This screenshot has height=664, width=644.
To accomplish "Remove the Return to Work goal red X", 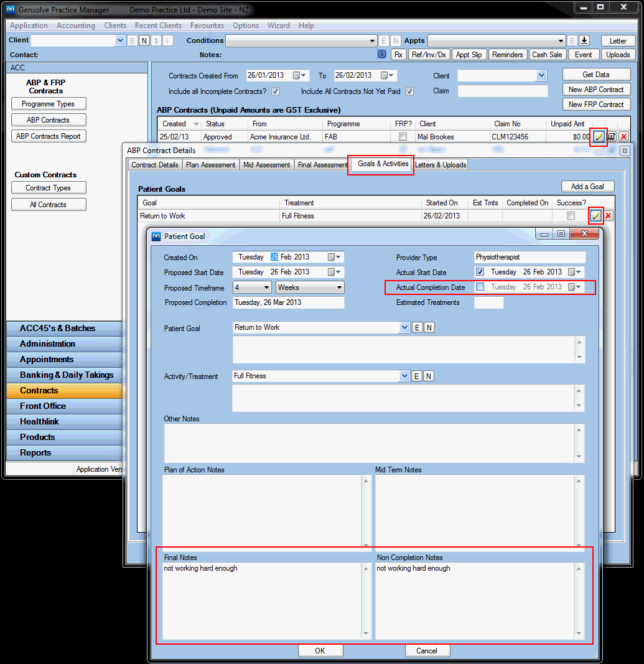I will (609, 215).
